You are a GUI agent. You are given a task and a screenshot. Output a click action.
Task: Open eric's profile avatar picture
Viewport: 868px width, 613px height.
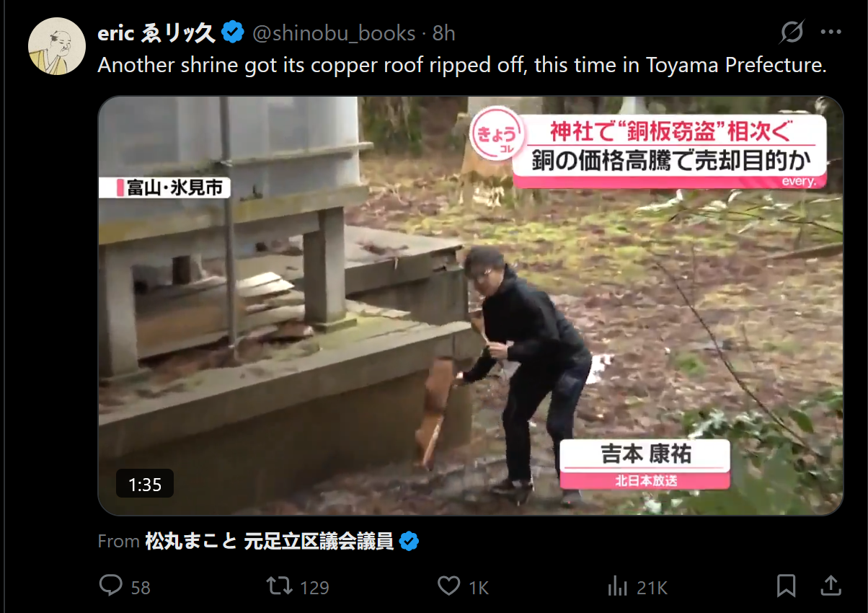[x=57, y=46]
